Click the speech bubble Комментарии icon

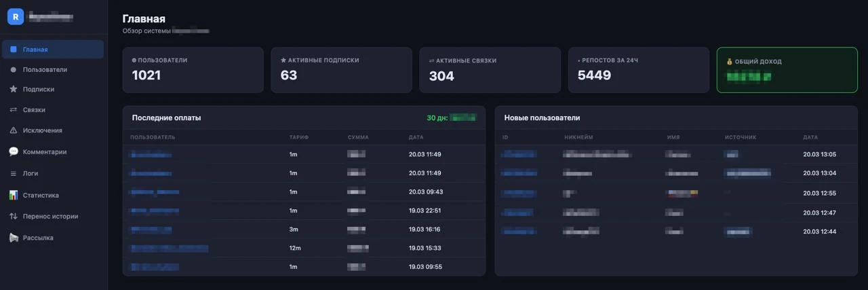click(14, 152)
